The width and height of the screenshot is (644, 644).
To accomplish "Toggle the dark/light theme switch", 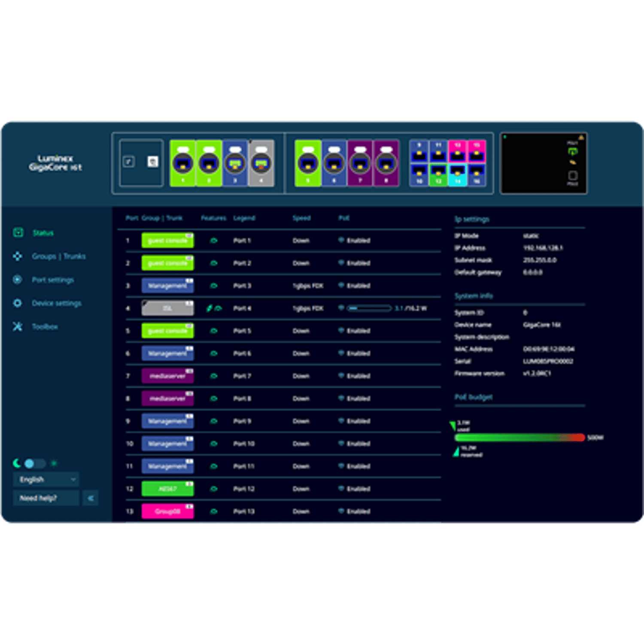I will [x=34, y=464].
